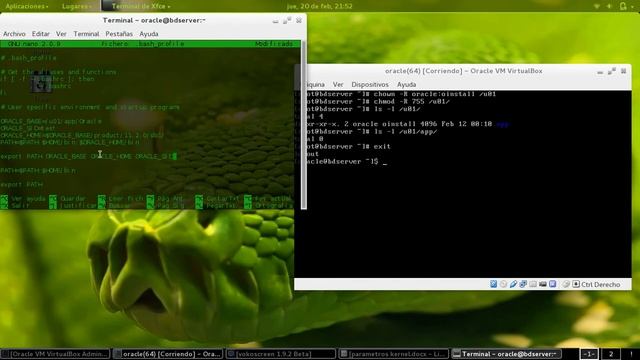Click the USB devices icon in VirtualBox status bar
Image resolution: width=640 pixels, height=360 pixels.
coord(513,284)
